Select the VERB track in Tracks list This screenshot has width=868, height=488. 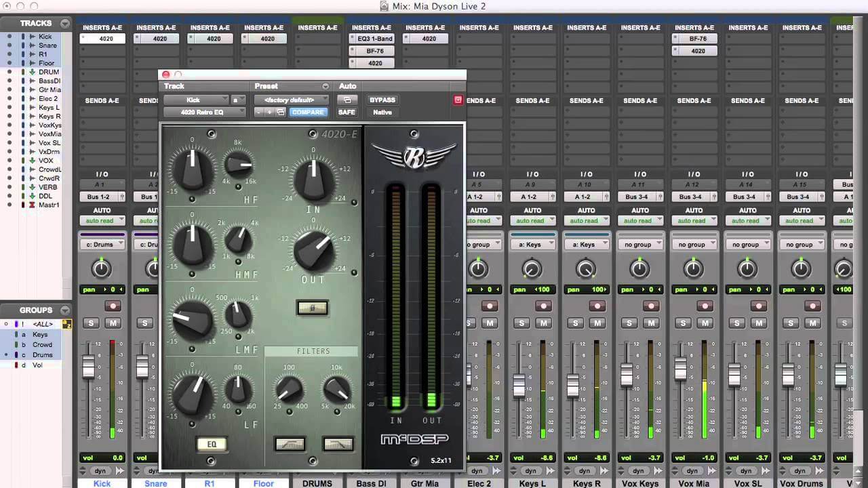point(47,187)
